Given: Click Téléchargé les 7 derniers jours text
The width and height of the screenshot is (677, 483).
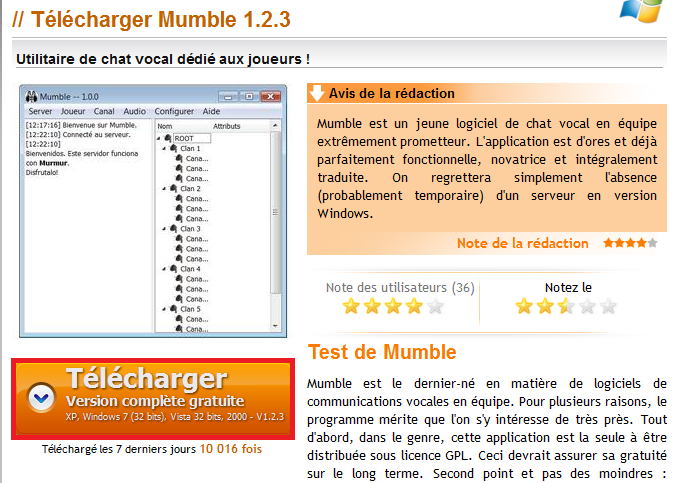Looking at the screenshot, I should 119,449.
